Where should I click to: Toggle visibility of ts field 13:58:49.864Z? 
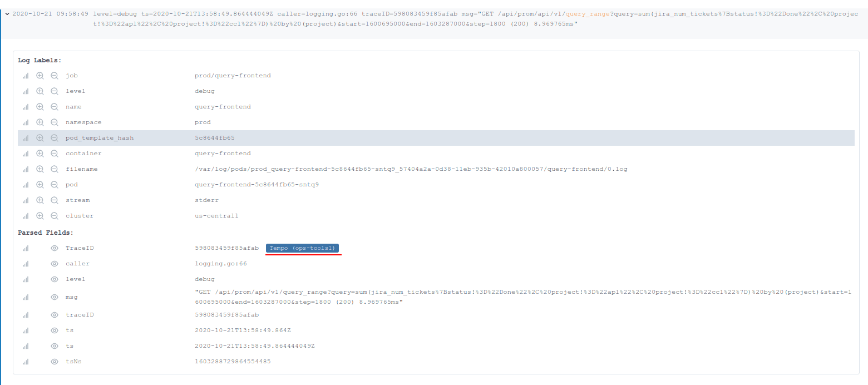(55, 330)
